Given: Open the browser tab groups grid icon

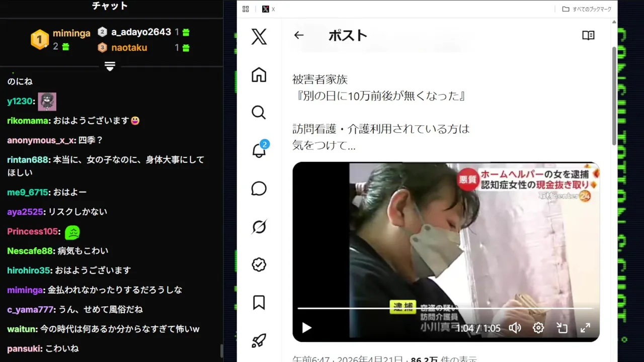Looking at the screenshot, I should 246,9.
